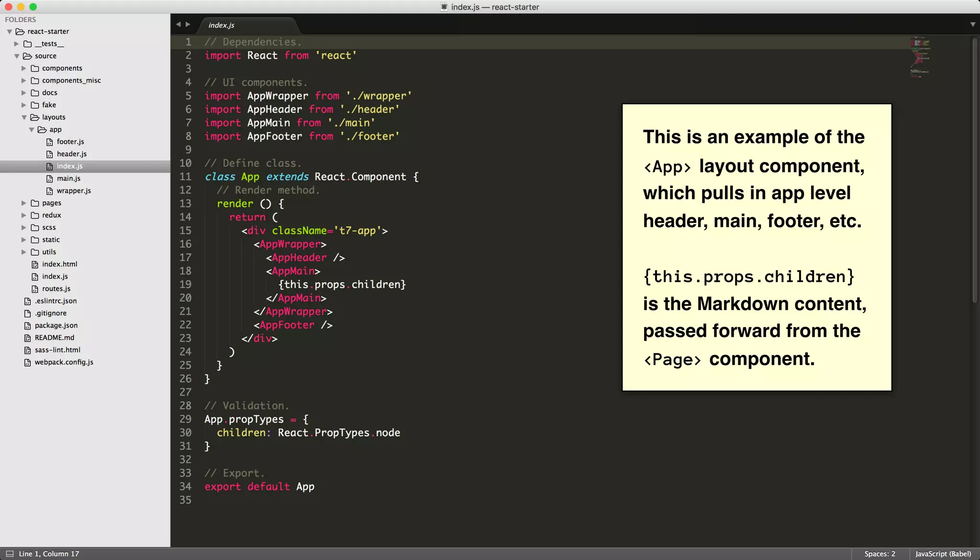Click line number 11 in the gutter

[185, 177]
